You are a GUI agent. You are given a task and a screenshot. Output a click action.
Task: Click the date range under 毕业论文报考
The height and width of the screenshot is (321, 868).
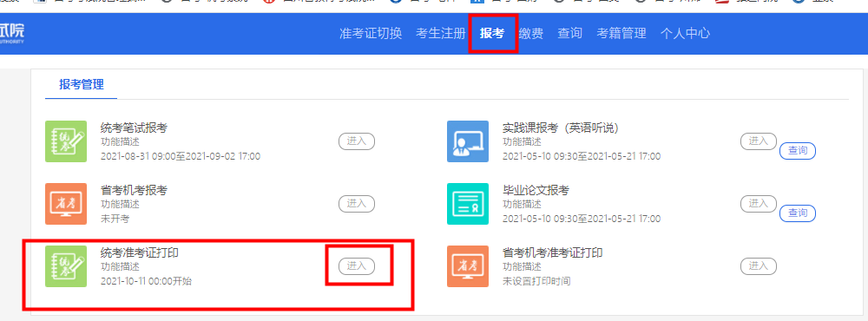tap(582, 219)
